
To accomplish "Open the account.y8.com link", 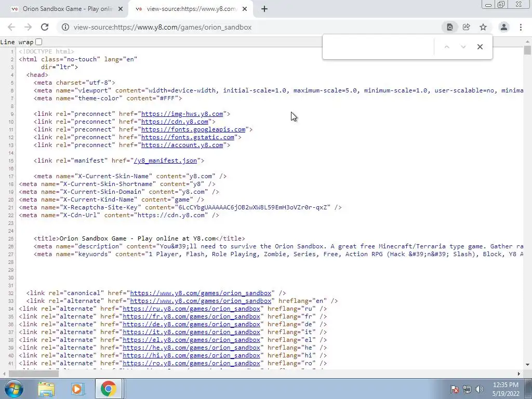I will (182, 145).
